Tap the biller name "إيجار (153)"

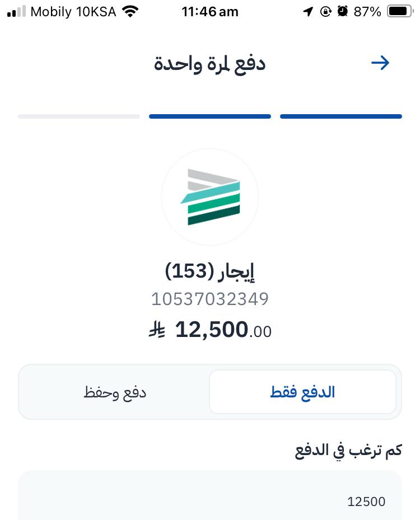click(210, 271)
